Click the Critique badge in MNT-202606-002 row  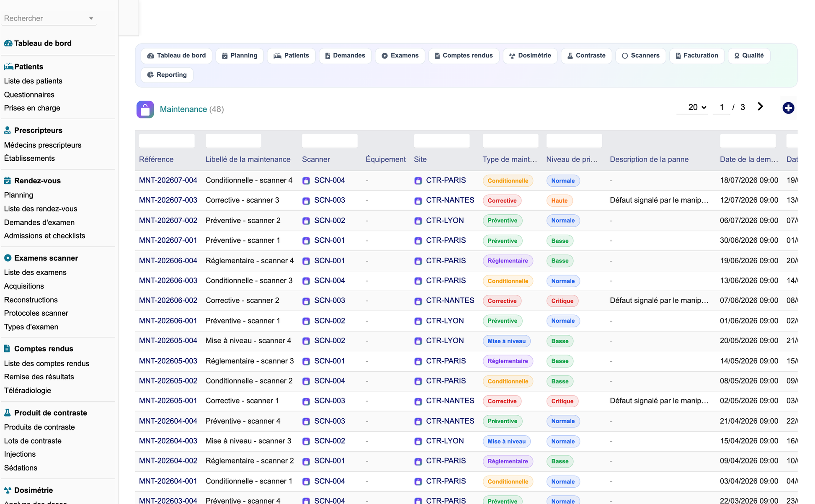coord(562,301)
